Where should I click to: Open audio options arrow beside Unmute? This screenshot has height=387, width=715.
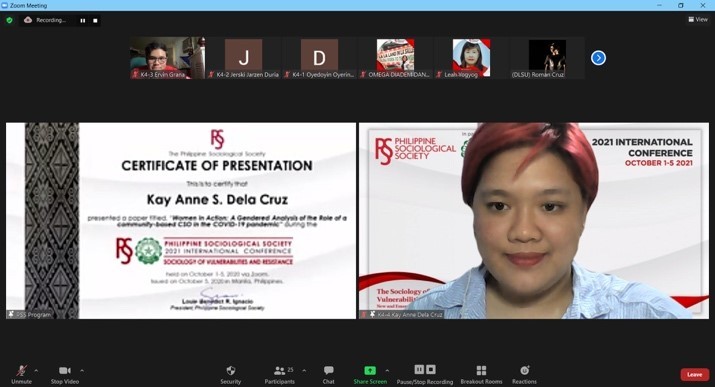(x=36, y=371)
